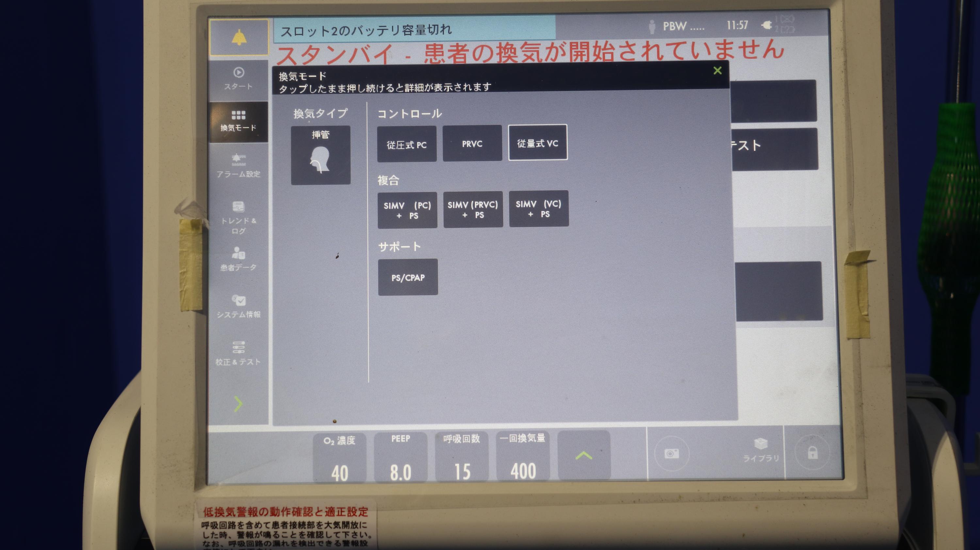Adjust the PEEP 8.0 setting
The height and width of the screenshot is (550, 980).
click(400, 457)
